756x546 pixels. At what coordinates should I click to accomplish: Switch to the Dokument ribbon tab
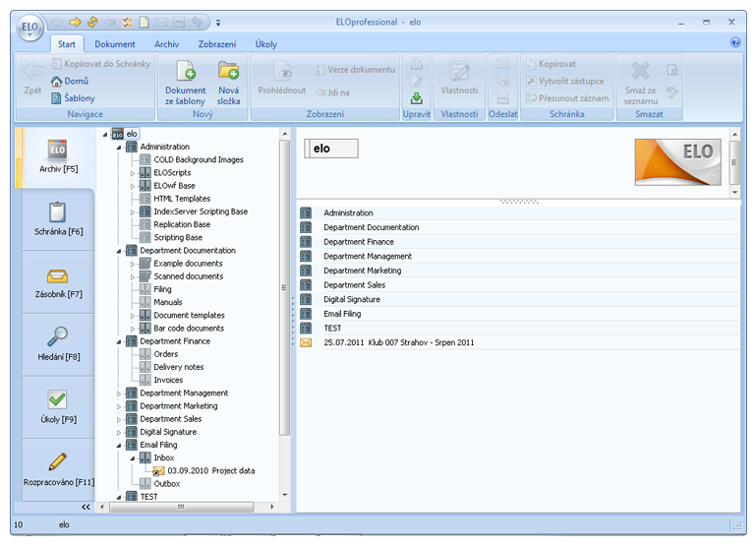[115, 44]
